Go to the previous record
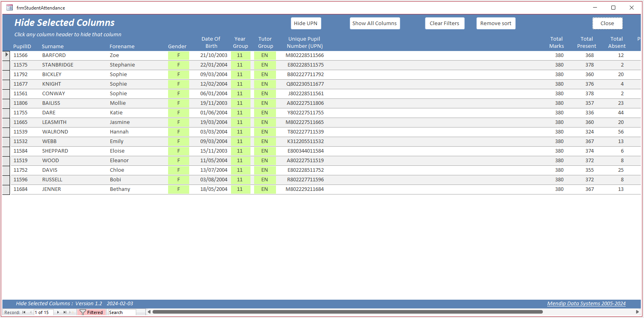 [x=31, y=312]
